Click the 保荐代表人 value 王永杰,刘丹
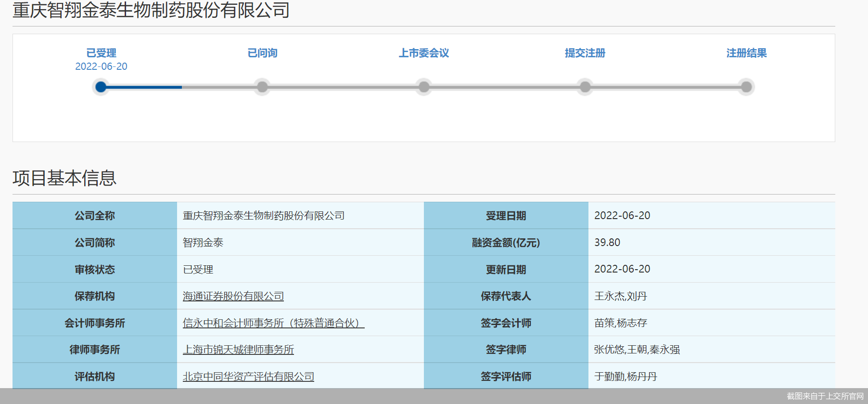 pyautogui.click(x=620, y=296)
